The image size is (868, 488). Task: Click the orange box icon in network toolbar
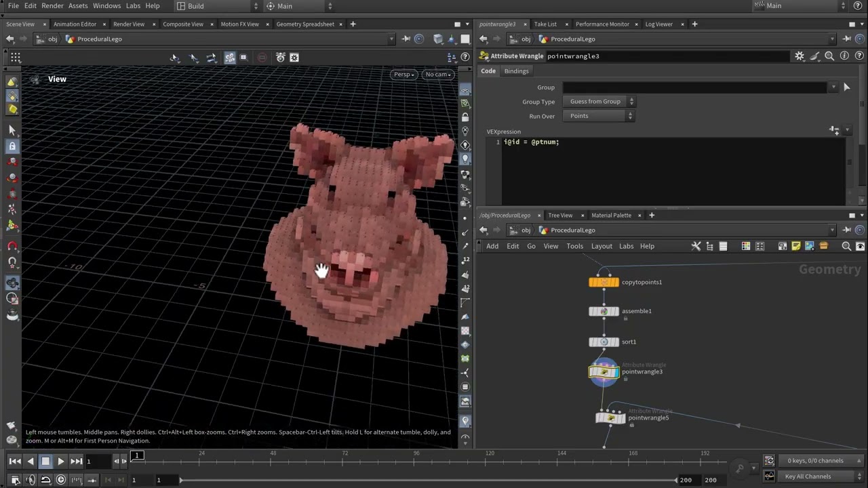coord(824,246)
